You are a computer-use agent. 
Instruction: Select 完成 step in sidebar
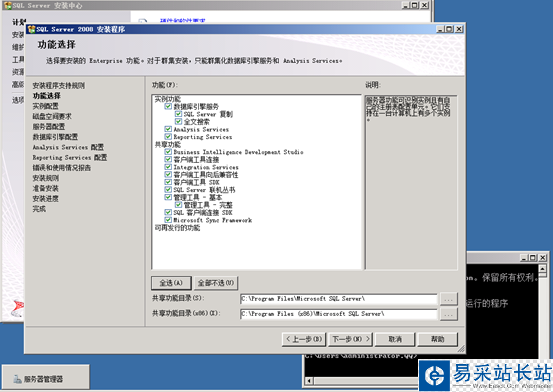click(39, 209)
